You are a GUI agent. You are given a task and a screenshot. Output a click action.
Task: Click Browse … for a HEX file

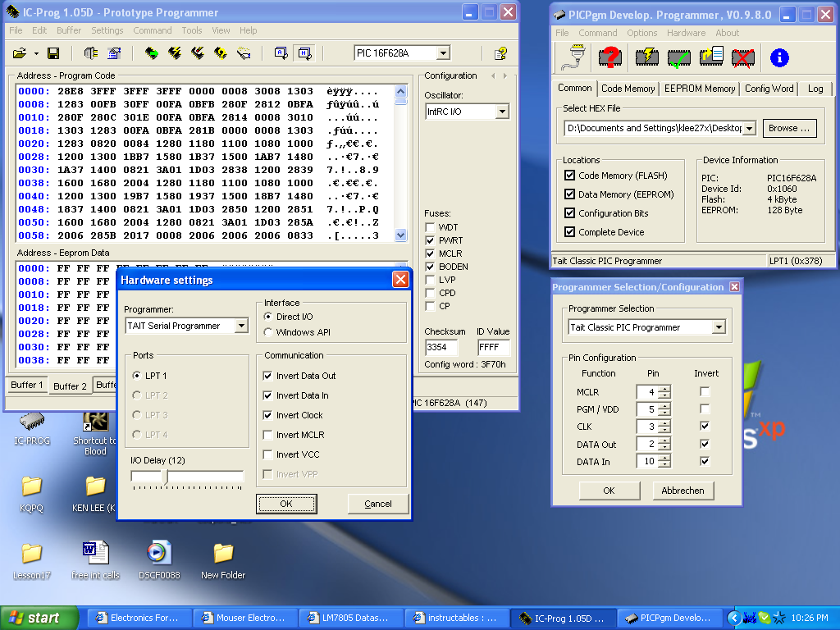(x=789, y=128)
